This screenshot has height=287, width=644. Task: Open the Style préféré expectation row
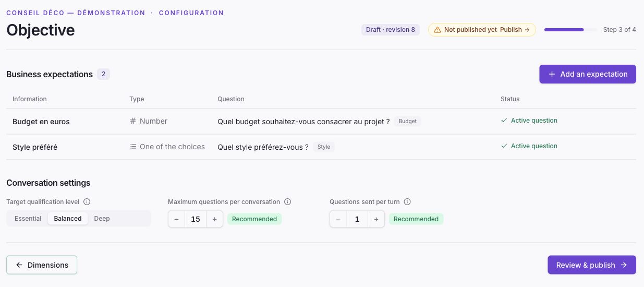(321, 147)
